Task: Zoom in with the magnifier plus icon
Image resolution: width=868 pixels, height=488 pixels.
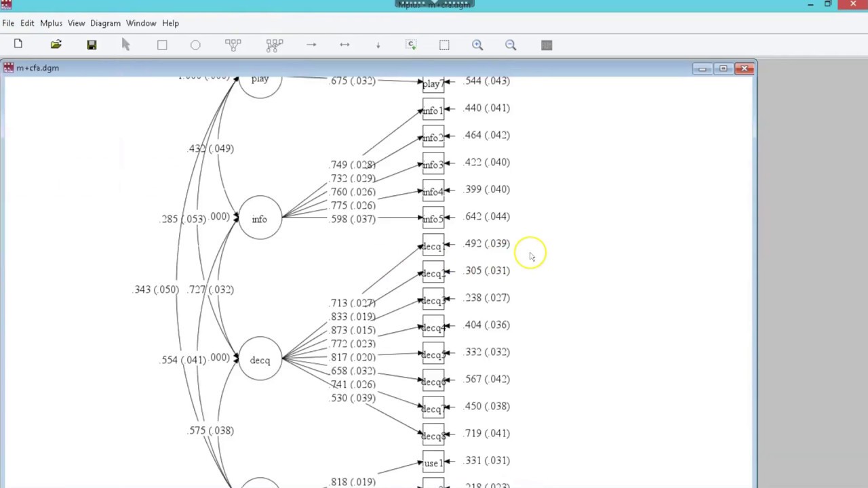Action: pos(477,45)
